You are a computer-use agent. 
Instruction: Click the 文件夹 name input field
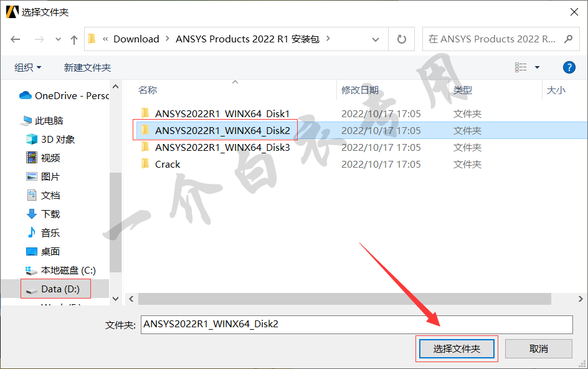point(357,324)
